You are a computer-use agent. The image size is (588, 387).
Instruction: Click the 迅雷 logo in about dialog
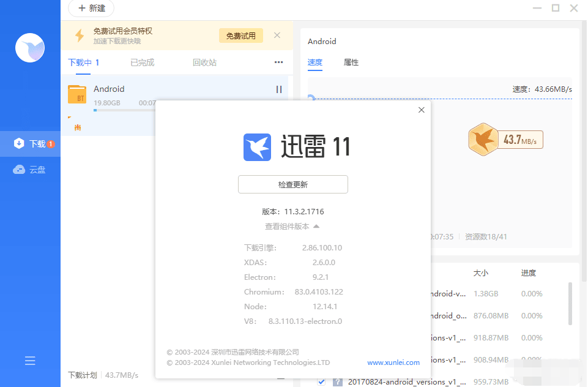(257, 147)
